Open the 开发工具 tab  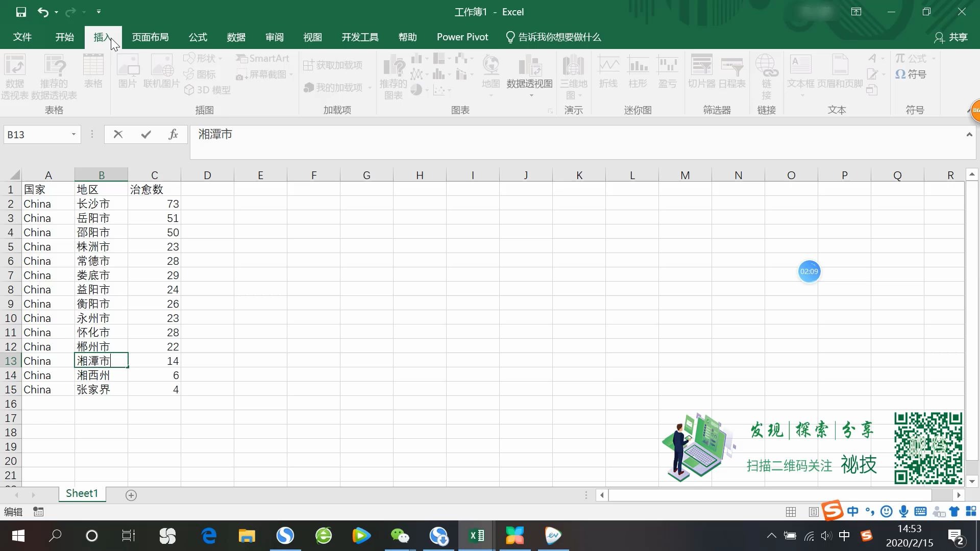tap(360, 37)
